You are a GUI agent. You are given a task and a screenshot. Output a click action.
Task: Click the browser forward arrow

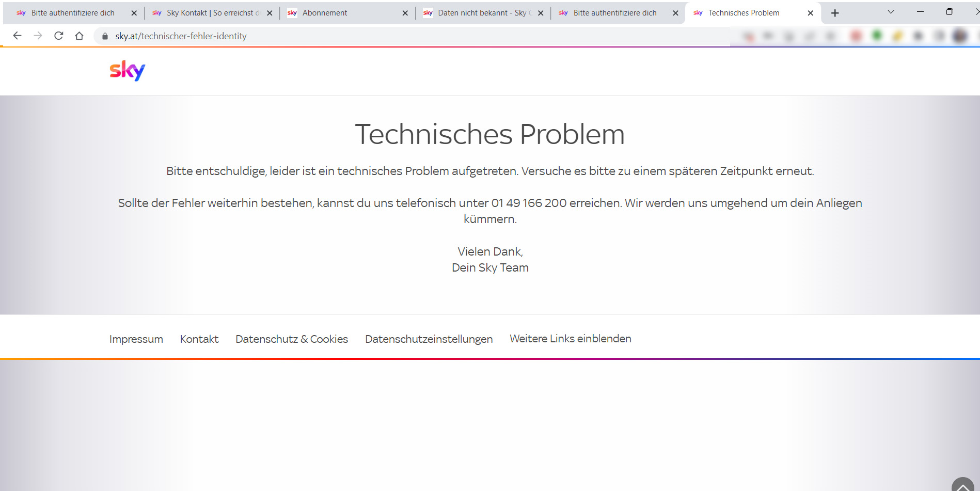[x=38, y=36]
